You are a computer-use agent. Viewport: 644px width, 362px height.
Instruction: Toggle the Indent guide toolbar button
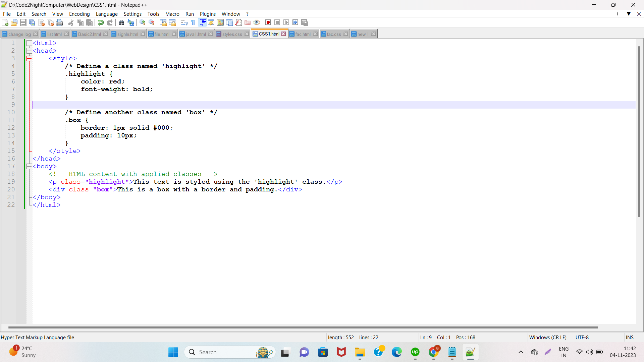pyautogui.click(x=203, y=22)
